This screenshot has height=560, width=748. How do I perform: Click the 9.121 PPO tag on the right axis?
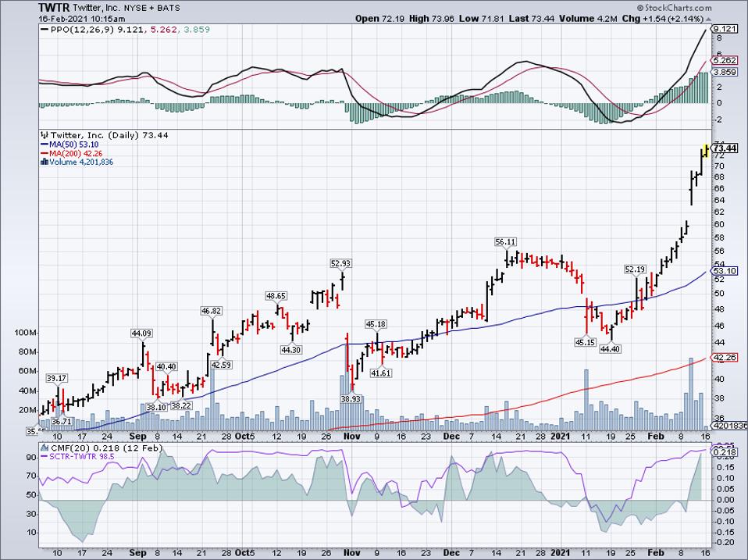(x=725, y=29)
